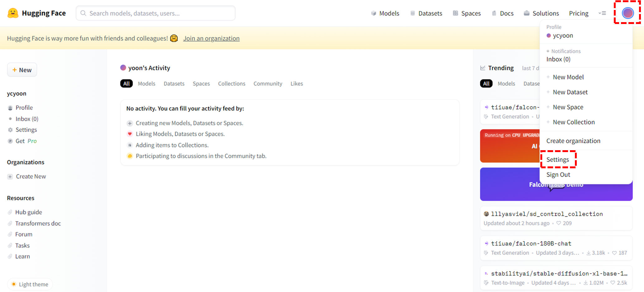Screen dimensions: 644x292
Task: Select the All tab in Activity
Action: click(126, 84)
